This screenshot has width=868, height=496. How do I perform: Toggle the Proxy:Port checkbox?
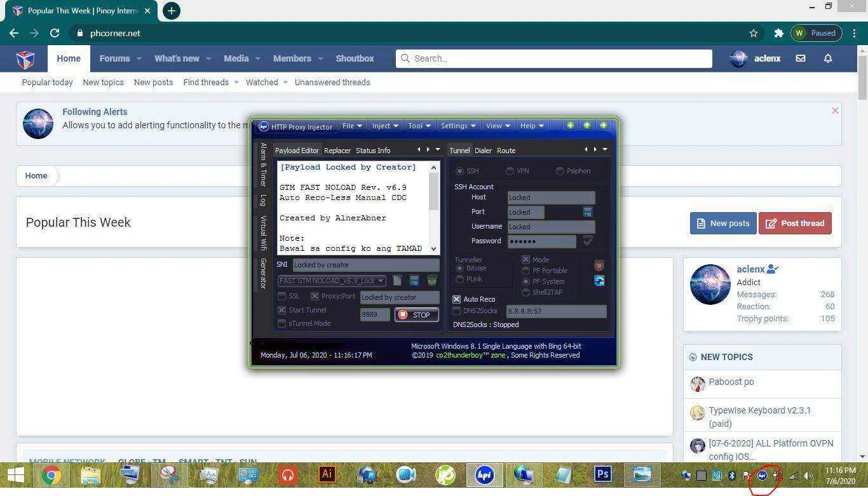[x=315, y=296]
